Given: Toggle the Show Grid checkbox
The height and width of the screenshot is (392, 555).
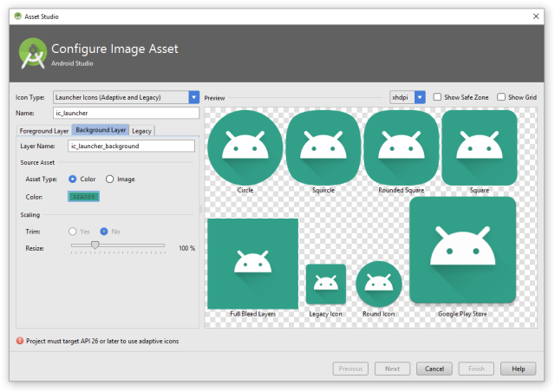Looking at the screenshot, I should point(502,97).
